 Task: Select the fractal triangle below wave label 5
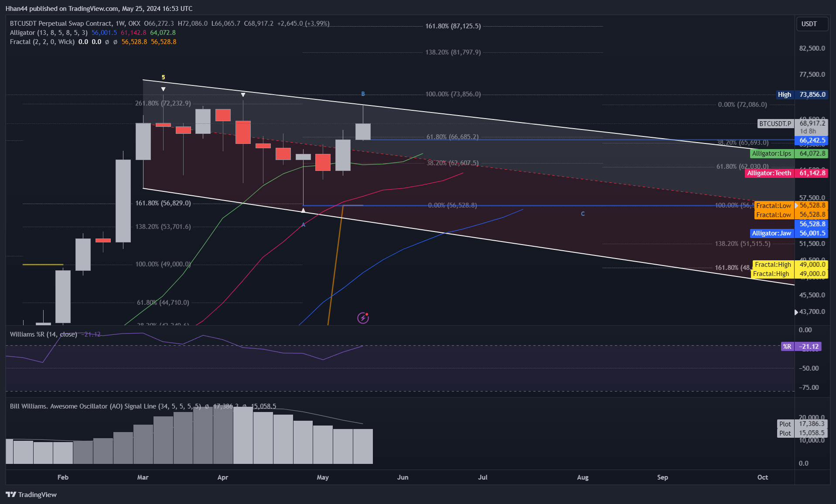point(163,89)
